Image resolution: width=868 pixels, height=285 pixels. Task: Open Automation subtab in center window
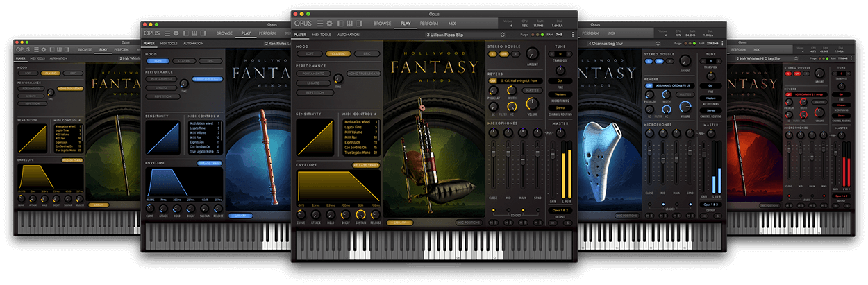[x=348, y=34]
